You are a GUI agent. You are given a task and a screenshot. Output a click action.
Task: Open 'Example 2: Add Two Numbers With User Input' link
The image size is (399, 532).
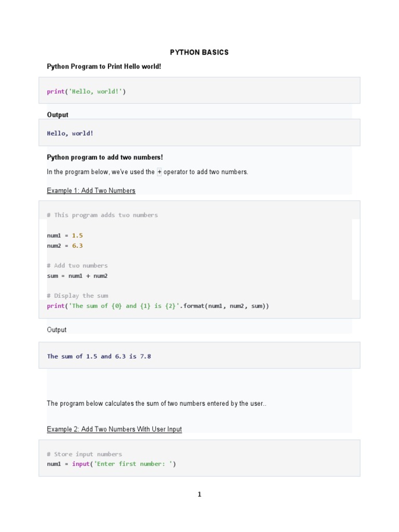(114, 429)
